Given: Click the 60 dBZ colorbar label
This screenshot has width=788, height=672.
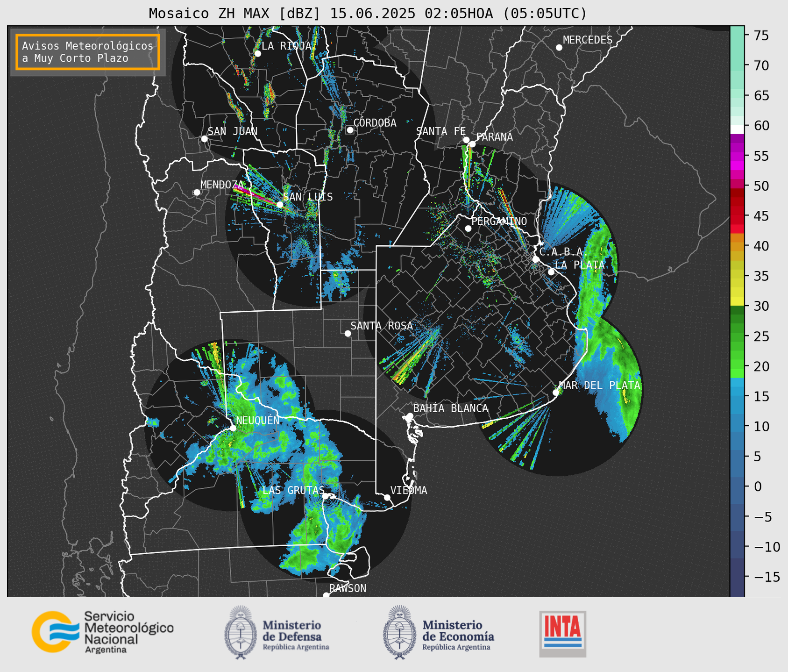Looking at the screenshot, I should [x=761, y=126].
